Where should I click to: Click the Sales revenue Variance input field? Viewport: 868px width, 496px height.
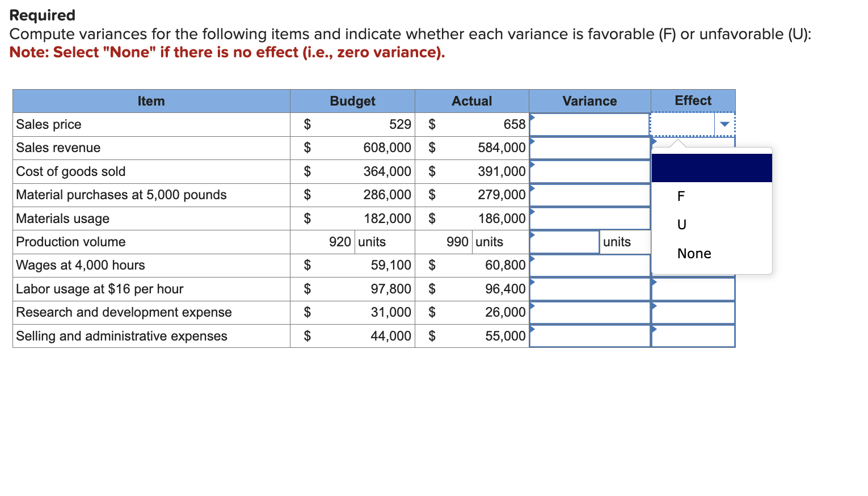tap(589, 148)
